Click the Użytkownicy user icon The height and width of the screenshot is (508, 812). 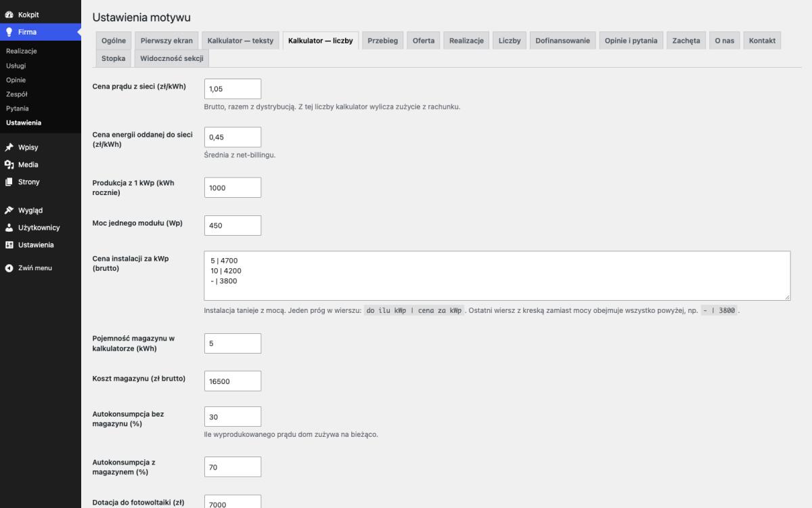click(9, 228)
